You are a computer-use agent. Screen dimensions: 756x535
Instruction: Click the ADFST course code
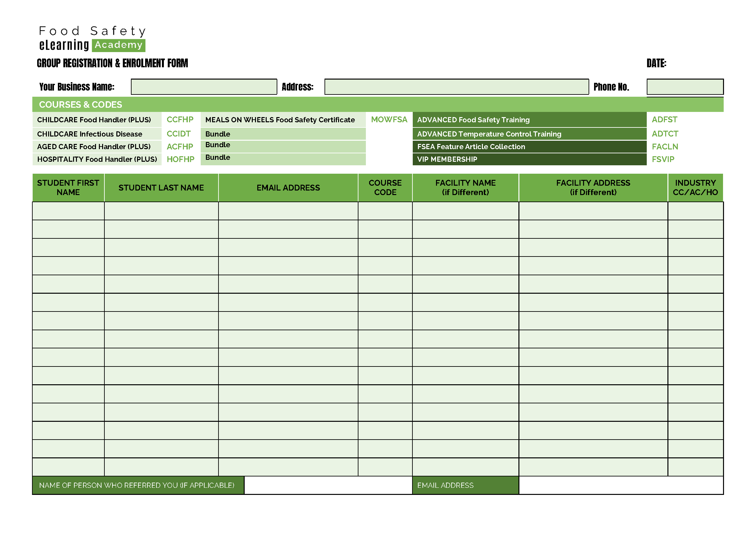pyautogui.click(x=664, y=120)
